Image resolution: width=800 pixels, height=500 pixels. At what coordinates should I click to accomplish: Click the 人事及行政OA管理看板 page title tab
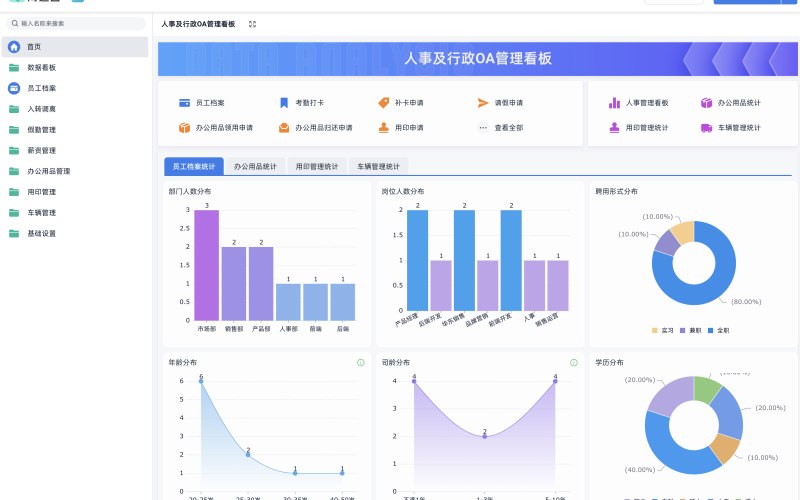point(198,24)
